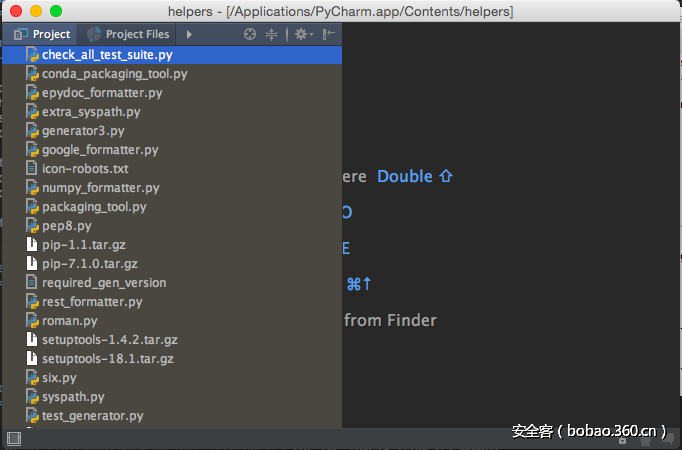The image size is (682, 450).
Task: Click the scroll from source crosshair icon
Action: (250, 34)
